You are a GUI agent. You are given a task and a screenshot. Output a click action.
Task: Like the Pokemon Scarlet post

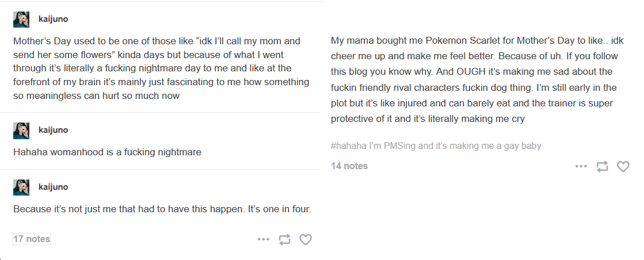pyautogui.click(x=623, y=166)
